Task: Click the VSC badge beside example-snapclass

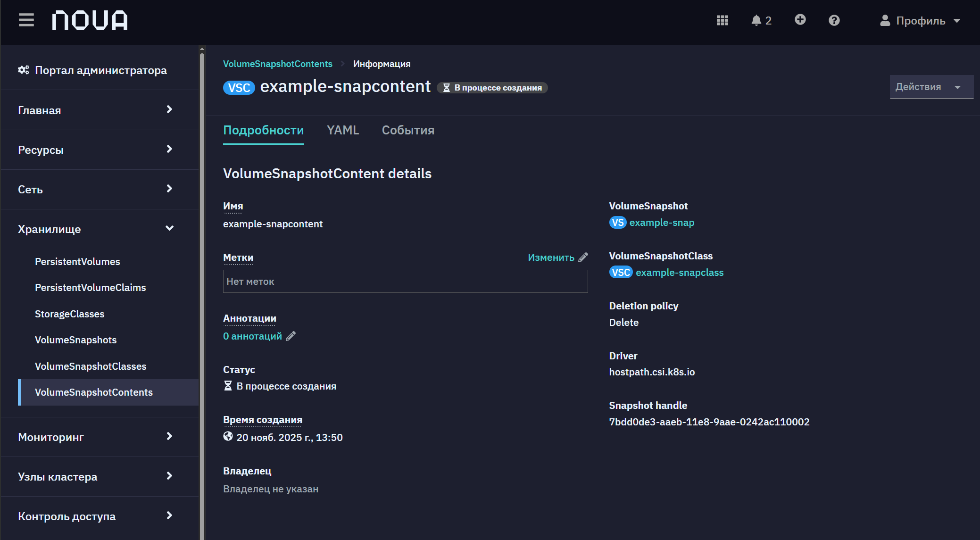Action: (x=621, y=272)
